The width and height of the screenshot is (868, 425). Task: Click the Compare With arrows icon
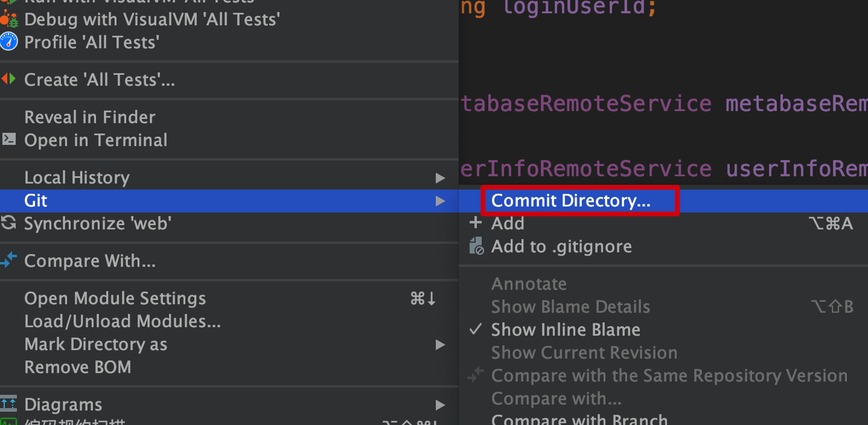point(8,260)
